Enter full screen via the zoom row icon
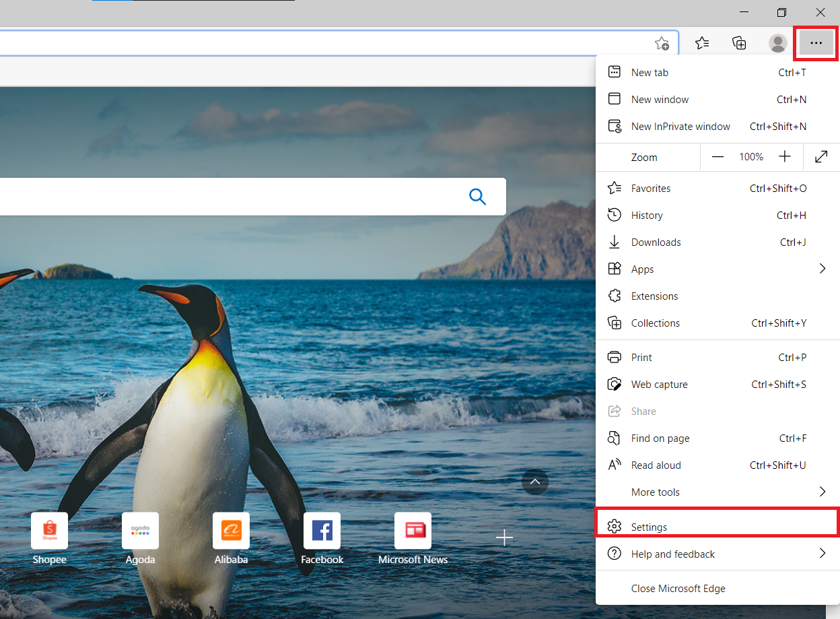Image resolution: width=840 pixels, height=619 pixels. [821, 156]
